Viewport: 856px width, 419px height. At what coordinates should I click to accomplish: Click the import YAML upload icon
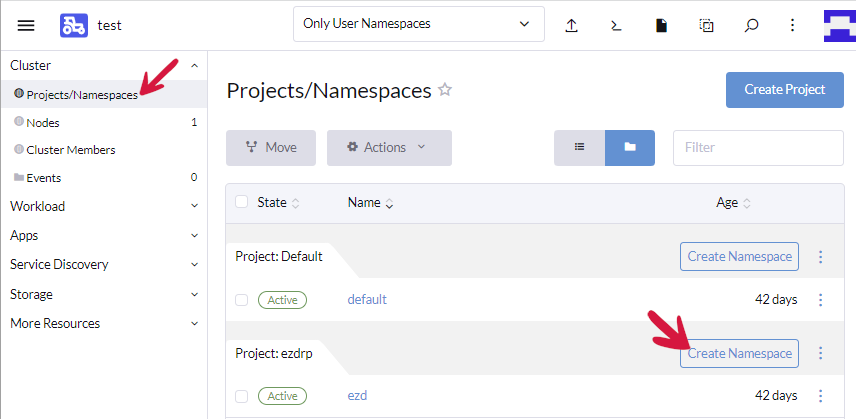tap(572, 25)
